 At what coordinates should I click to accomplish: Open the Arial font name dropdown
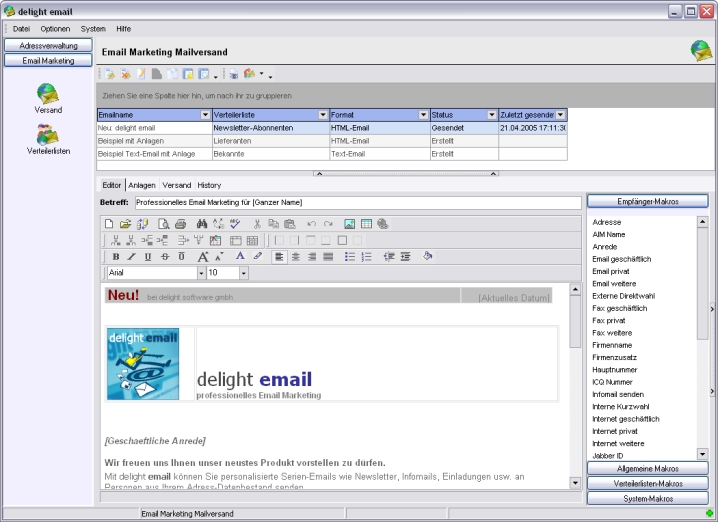(201, 273)
